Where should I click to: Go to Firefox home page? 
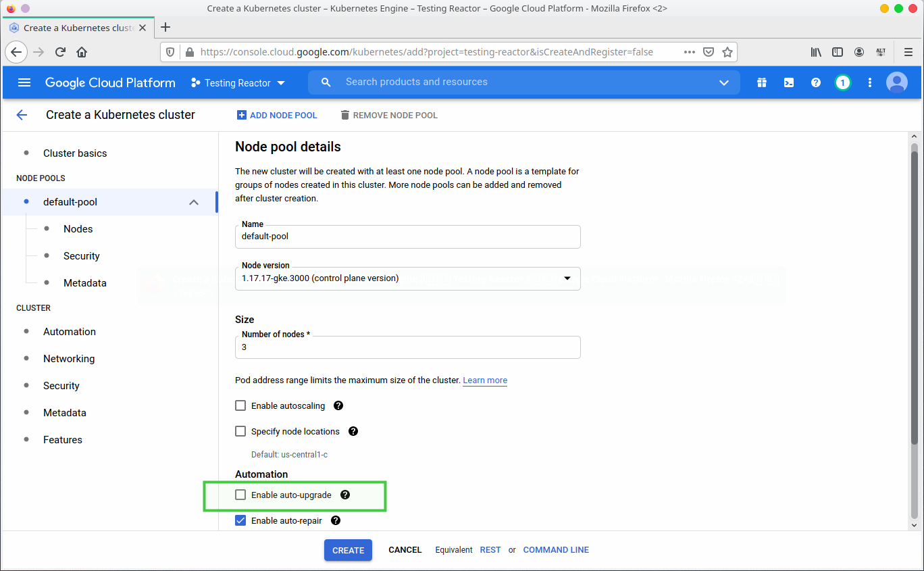(x=82, y=52)
